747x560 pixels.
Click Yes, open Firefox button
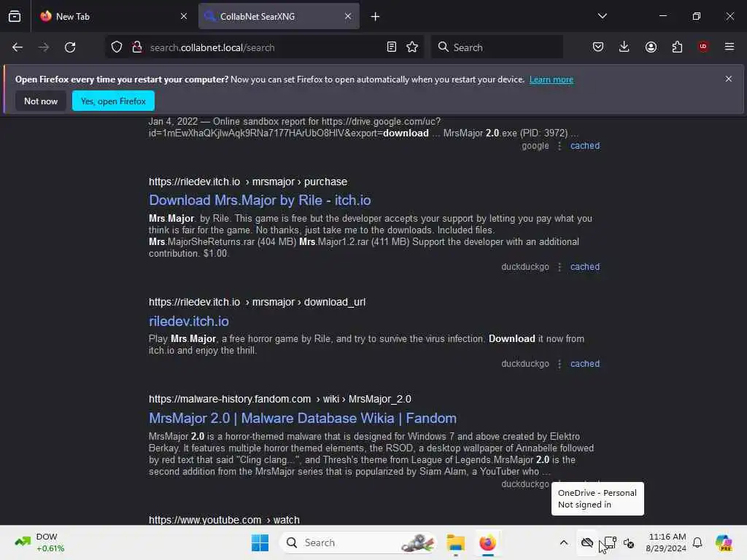[x=113, y=101]
